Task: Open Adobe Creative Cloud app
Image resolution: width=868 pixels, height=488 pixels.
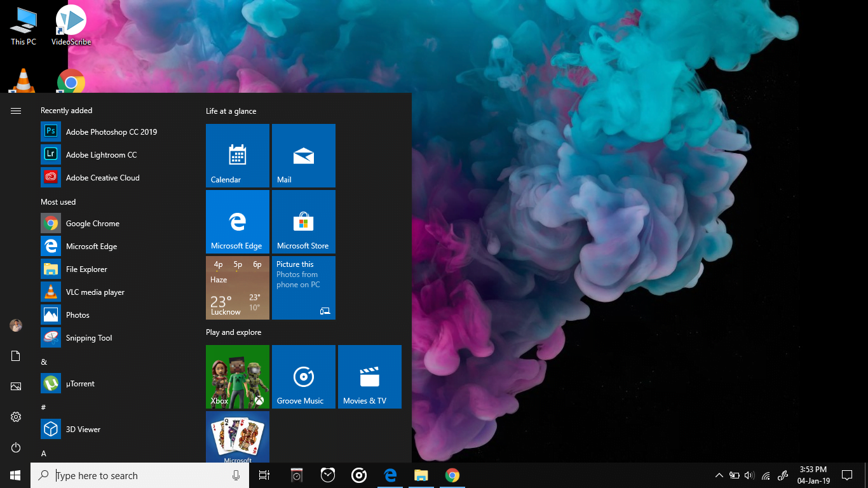Action: [x=102, y=178]
